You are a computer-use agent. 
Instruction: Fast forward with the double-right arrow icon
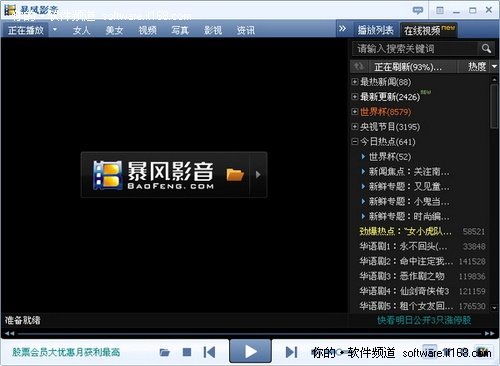[489, 333]
